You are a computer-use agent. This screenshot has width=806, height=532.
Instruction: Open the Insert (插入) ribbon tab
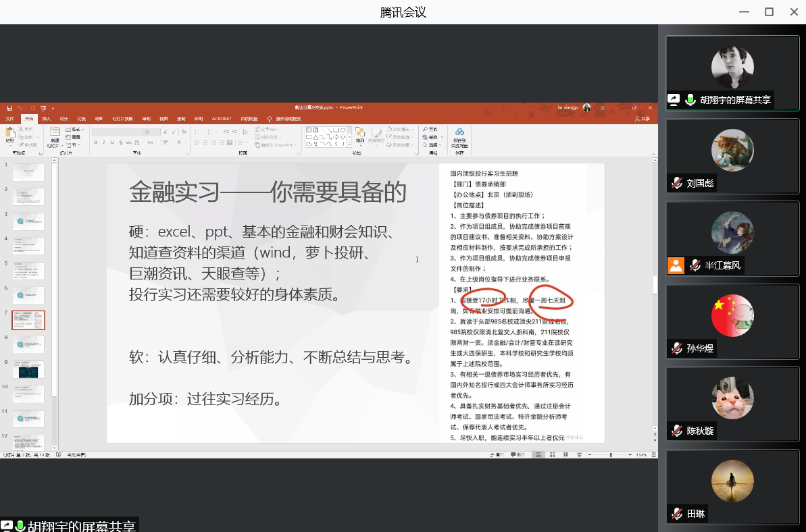point(47,119)
